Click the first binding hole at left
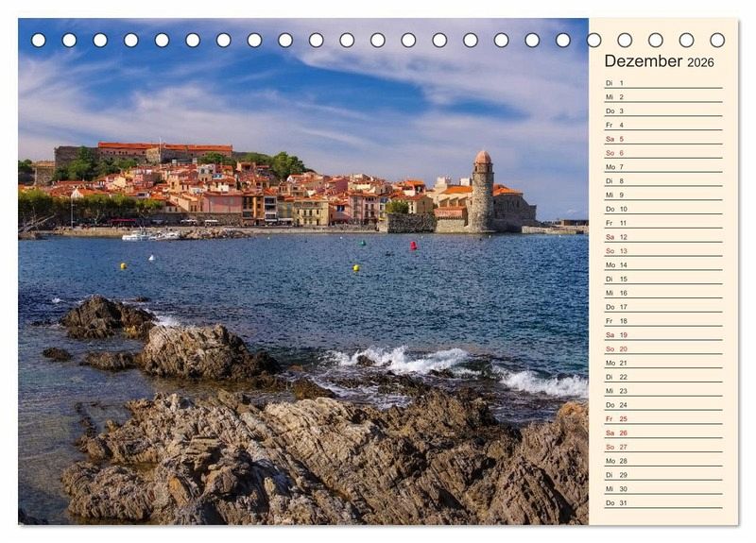 coord(39,41)
